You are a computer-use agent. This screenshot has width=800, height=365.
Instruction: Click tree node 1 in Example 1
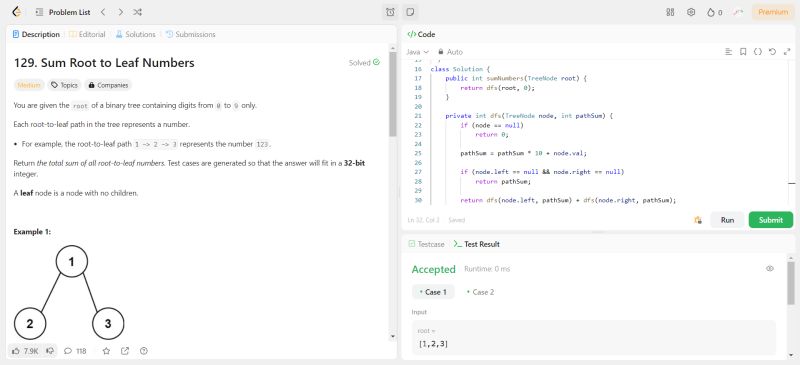[x=71, y=261]
